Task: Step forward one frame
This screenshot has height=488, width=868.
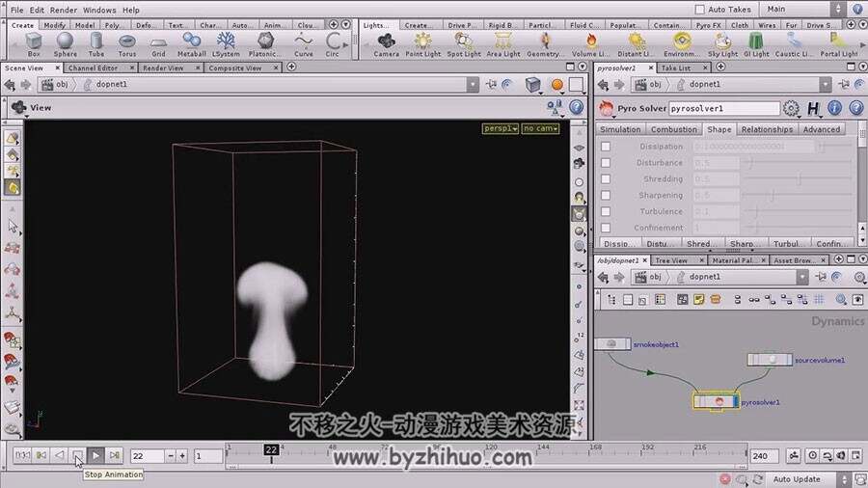Action: point(114,455)
